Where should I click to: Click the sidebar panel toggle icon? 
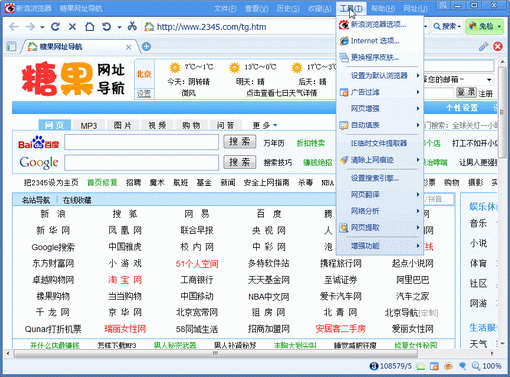(11, 46)
